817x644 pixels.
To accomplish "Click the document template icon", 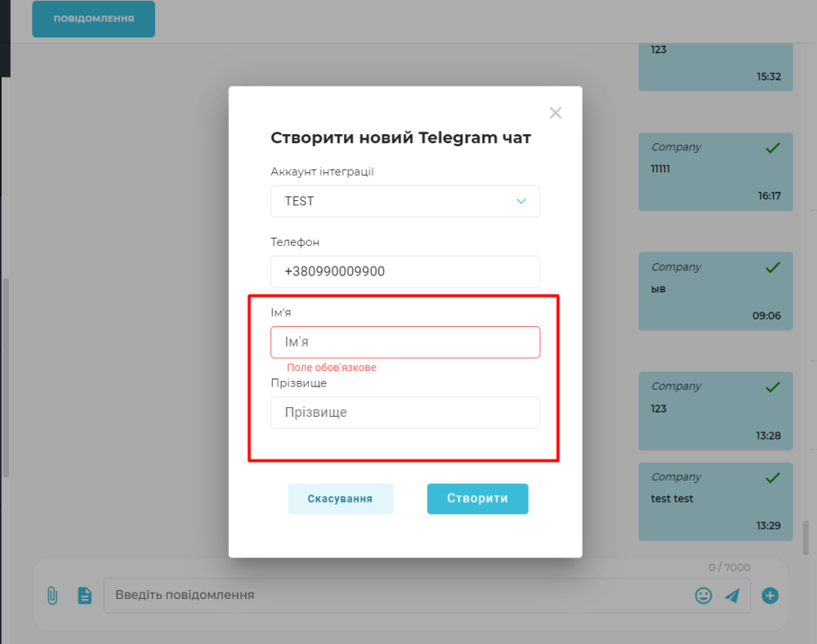I will tap(84, 595).
